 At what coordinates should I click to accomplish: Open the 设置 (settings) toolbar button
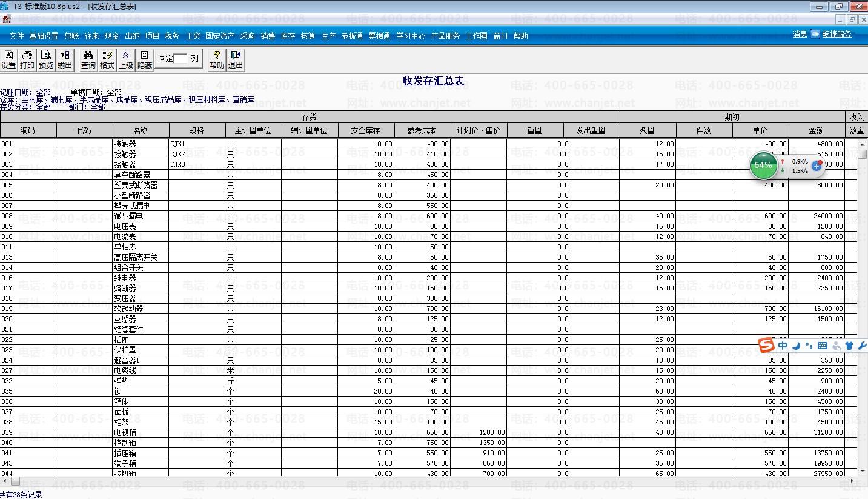tap(9, 60)
